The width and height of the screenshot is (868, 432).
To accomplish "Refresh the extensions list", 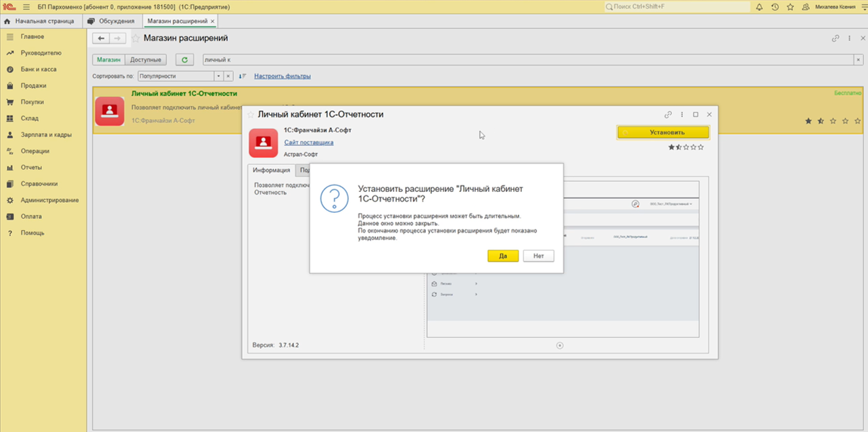I will (x=185, y=60).
